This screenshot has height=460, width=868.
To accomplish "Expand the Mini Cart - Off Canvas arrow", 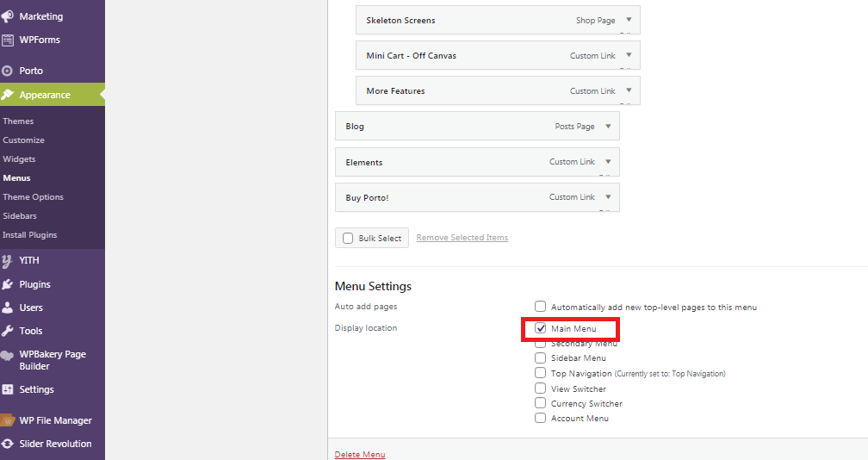I will pos(629,55).
